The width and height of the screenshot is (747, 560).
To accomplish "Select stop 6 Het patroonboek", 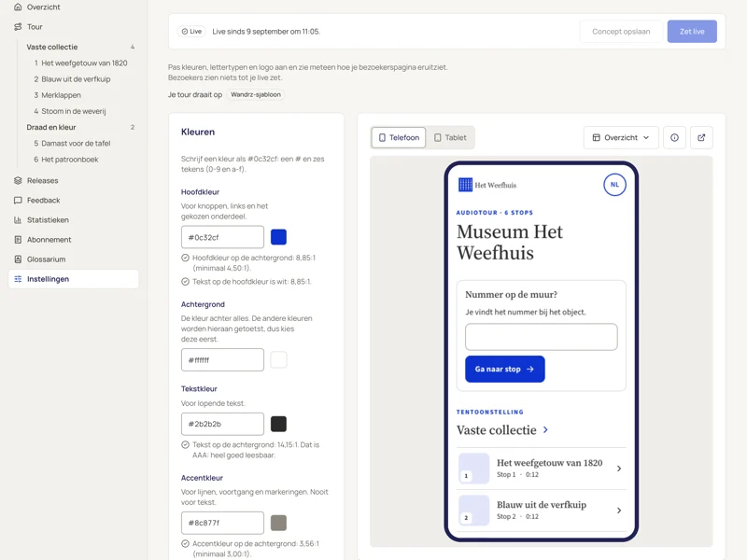I will 65,160.
